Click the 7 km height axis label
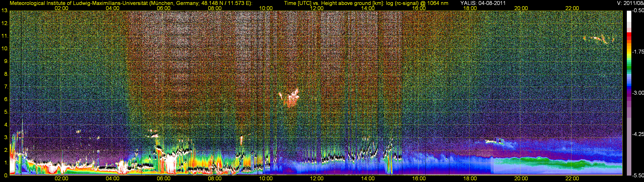 [6, 87]
